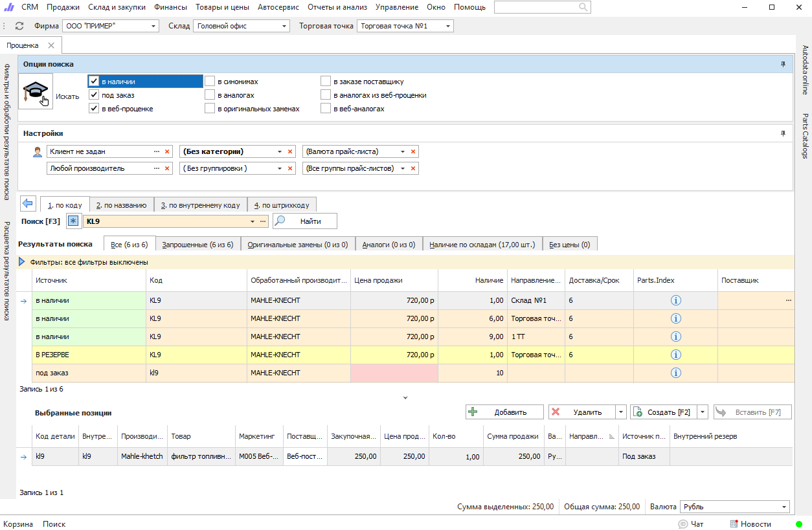Click the graduation cap search icon
Image resolution: width=812 pixels, height=530 pixels.
pyautogui.click(x=36, y=91)
